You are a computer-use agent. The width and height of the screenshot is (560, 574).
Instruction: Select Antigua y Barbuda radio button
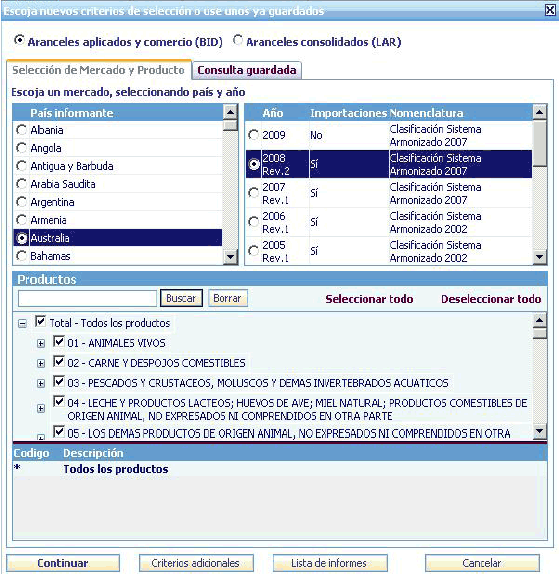[x=21, y=166]
